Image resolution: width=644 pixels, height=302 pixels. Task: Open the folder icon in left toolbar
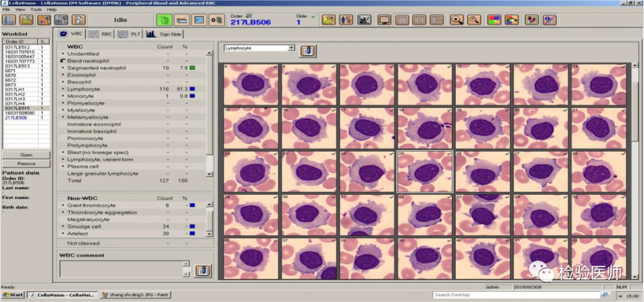click(x=26, y=20)
